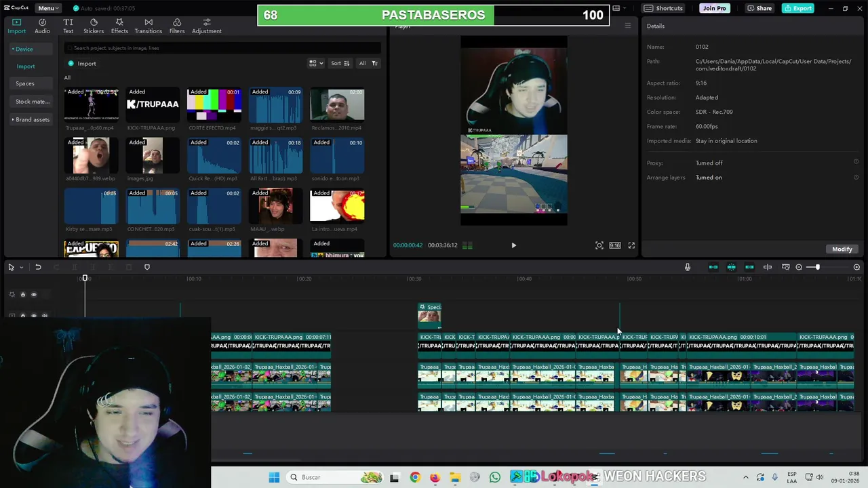Select the images.jpg thumbnail
868x488 pixels.
tap(153, 155)
